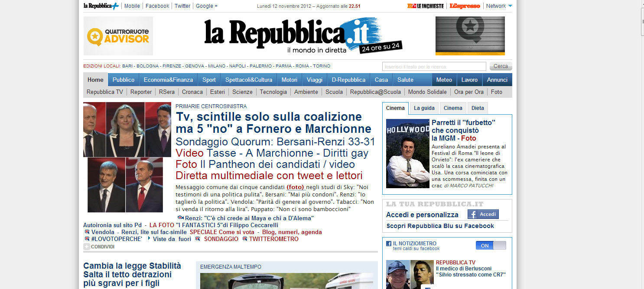644x289 pixels.
Task: Click the small icon before TWITTEROMETRO
Action: (245, 239)
